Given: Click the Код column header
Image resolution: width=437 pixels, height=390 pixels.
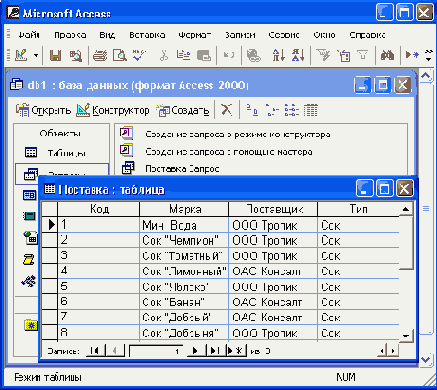Looking at the screenshot, I should [99, 209].
